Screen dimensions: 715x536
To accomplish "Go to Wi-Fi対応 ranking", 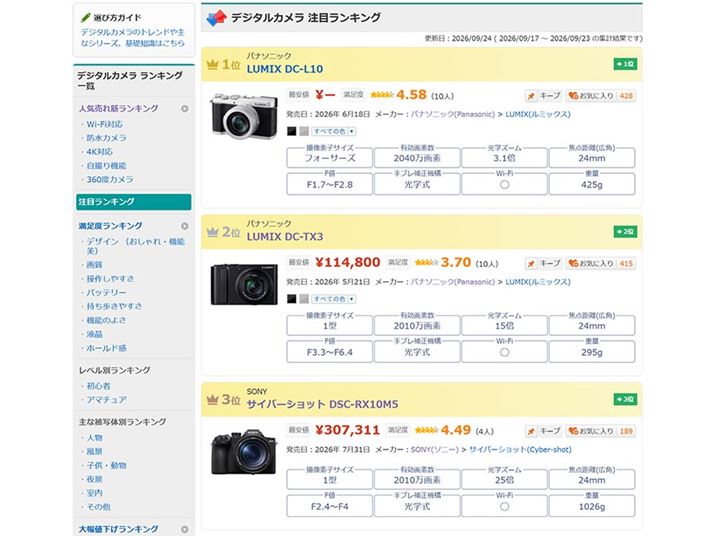I will click(104, 124).
